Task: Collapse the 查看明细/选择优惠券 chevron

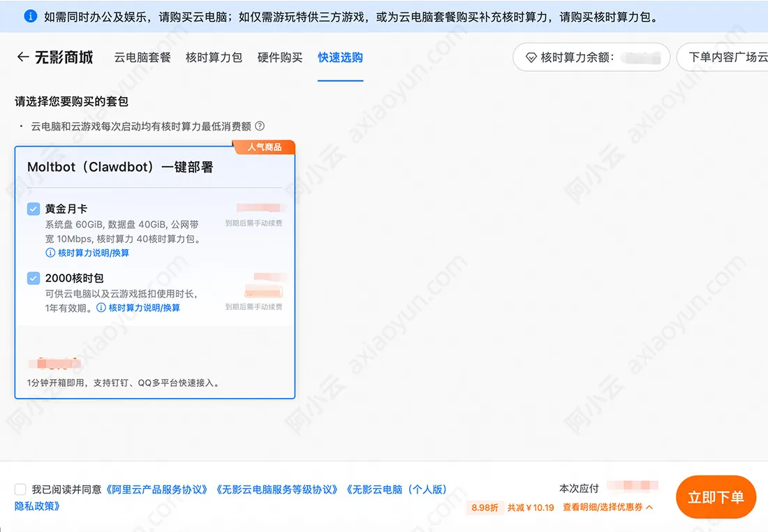Action: (x=649, y=508)
